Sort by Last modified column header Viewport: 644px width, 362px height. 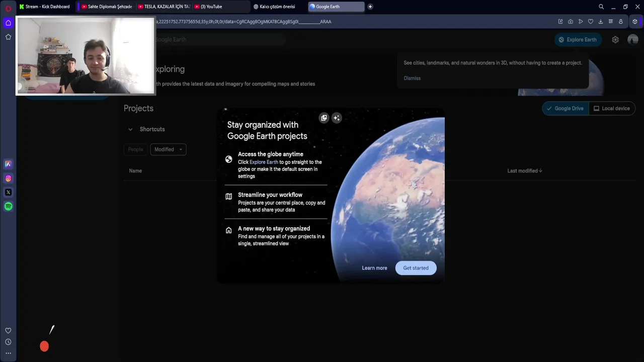[525, 171]
